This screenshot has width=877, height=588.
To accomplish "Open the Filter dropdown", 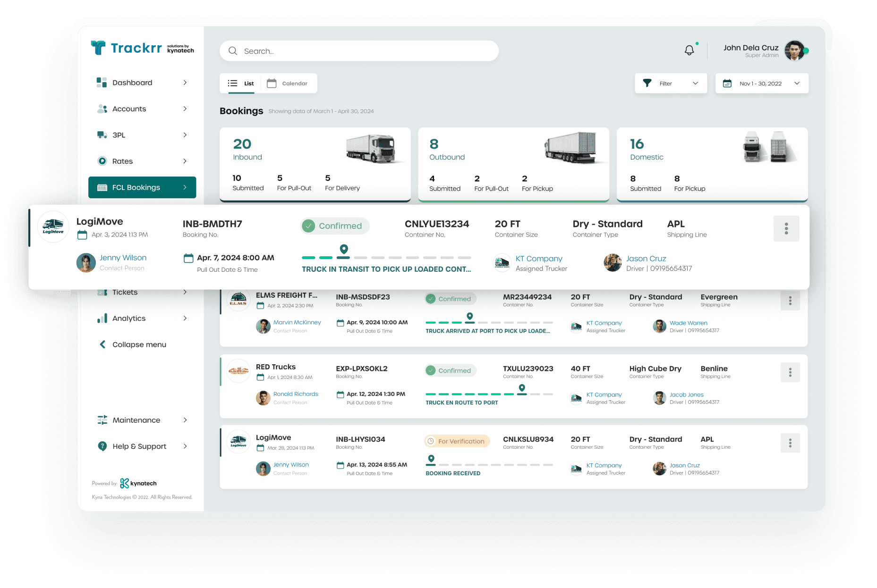I will 670,83.
